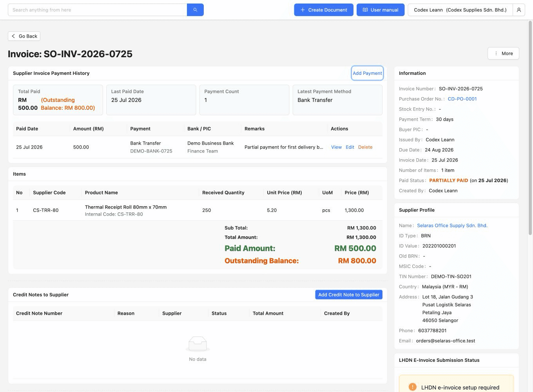The width and height of the screenshot is (533, 392).
Task: Click TIN number DEMO-TIN-SO201
Action: [x=451, y=276]
